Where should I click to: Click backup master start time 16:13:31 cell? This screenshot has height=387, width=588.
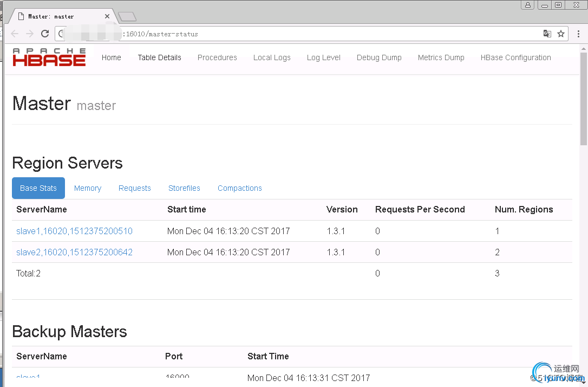pyautogui.click(x=309, y=378)
